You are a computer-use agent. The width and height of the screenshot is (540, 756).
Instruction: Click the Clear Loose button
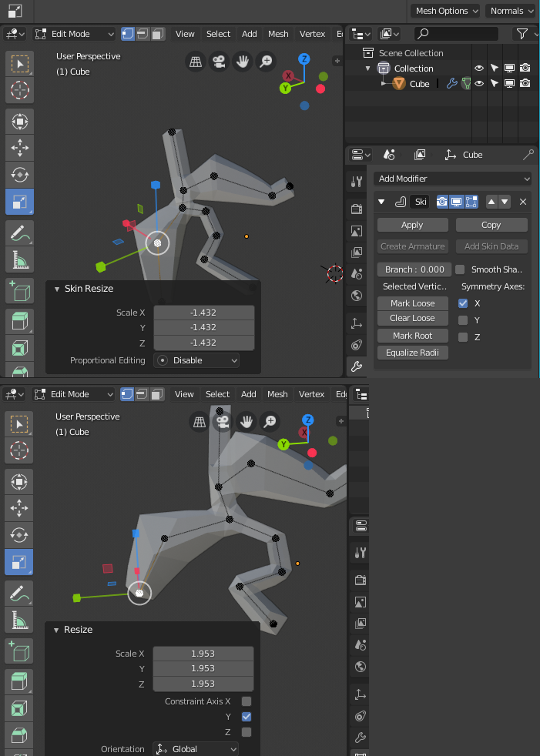(x=413, y=318)
